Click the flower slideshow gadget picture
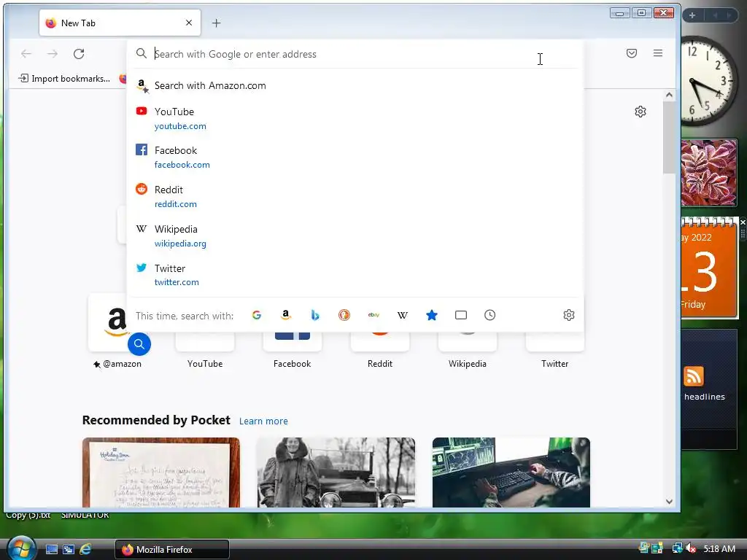The height and width of the screenshot is (560, 747). point(709,173)
